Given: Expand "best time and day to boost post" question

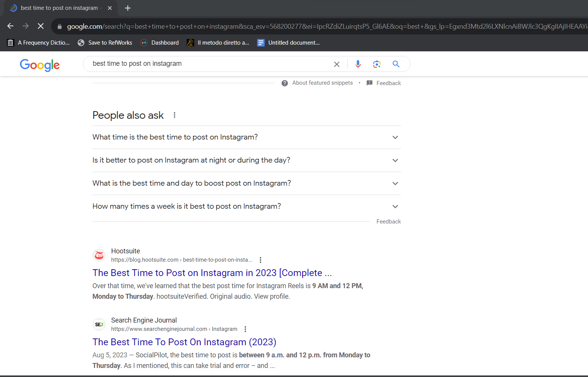Looking at the screenshot, I should coord(246,183).
